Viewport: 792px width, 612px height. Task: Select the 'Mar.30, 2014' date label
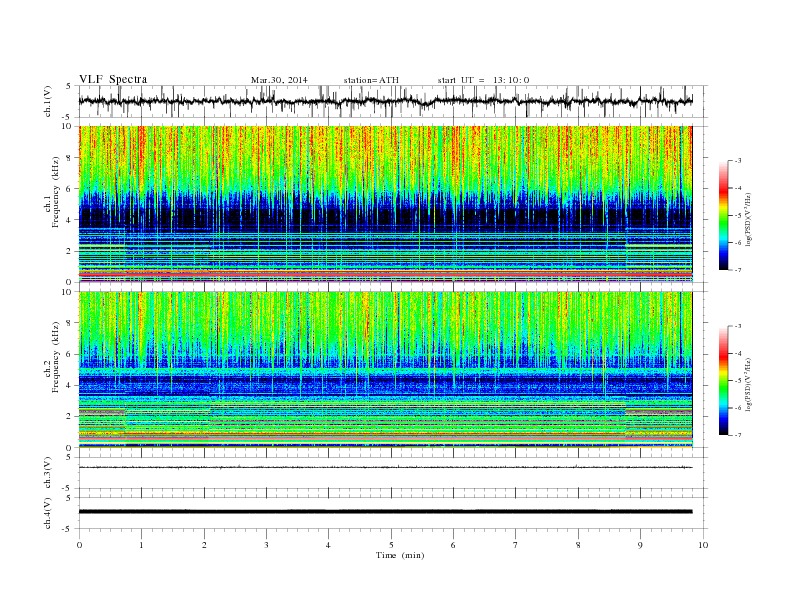[x=279, y=80]
